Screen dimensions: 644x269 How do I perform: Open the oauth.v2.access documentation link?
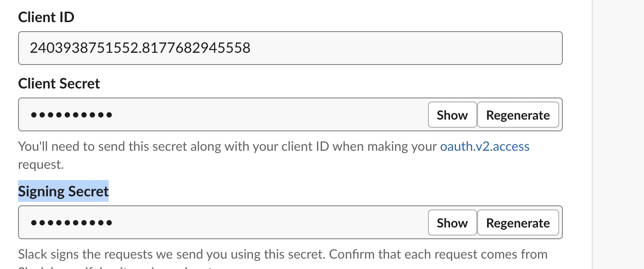coord(484,146)
